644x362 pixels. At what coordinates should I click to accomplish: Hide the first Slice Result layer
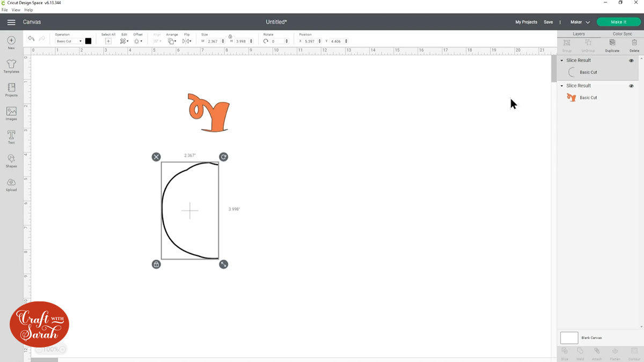(x=631, y=61)
